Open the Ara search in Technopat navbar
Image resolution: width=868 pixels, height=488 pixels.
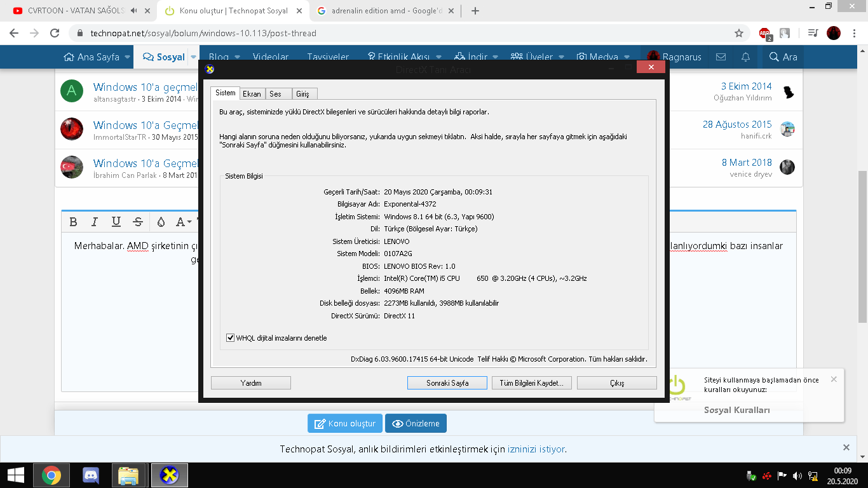(x=783, y=57)
